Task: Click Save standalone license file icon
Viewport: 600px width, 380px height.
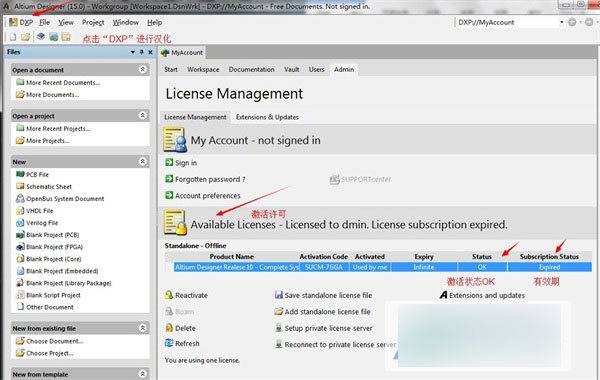Action: [279, 295]
